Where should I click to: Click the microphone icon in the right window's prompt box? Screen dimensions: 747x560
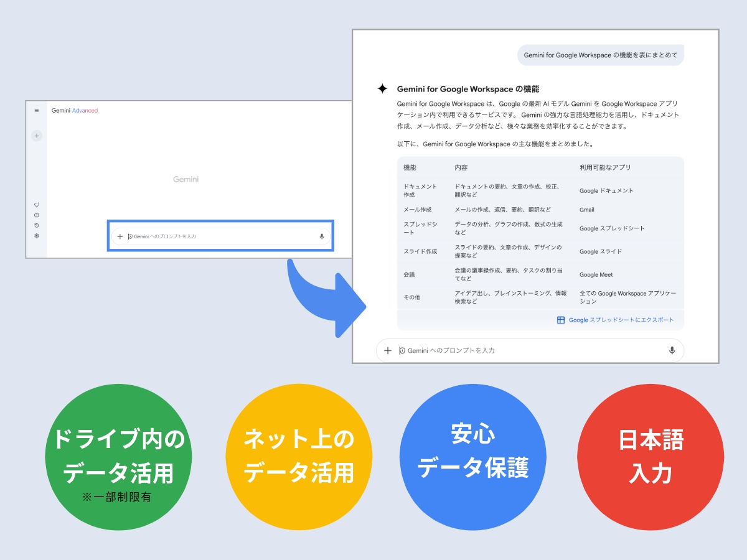click(672, 350)
